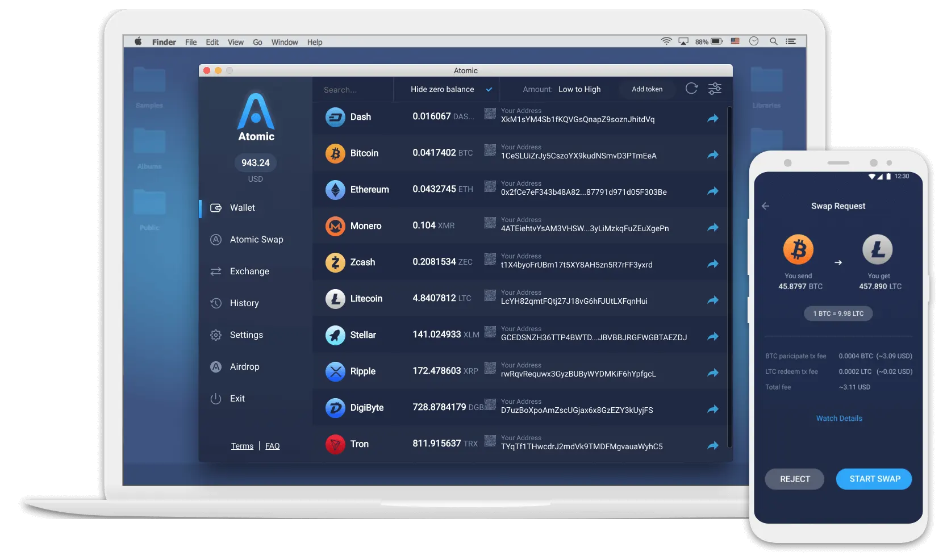Viewport: 943px width, 560px height.
Task: Click the send arrow for Bitcoin
Action: tap(712, 154)
